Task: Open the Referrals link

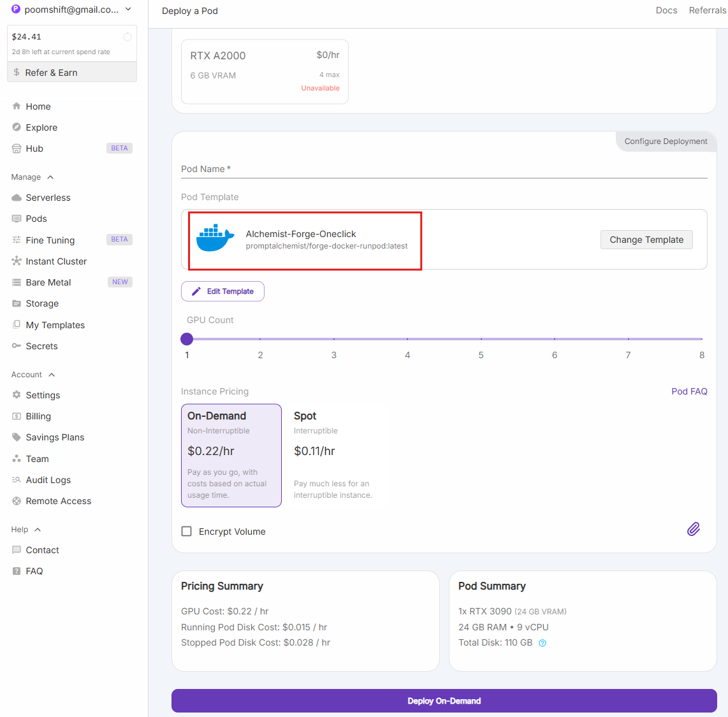Action: pyautogui.click(x=708, y=10)
